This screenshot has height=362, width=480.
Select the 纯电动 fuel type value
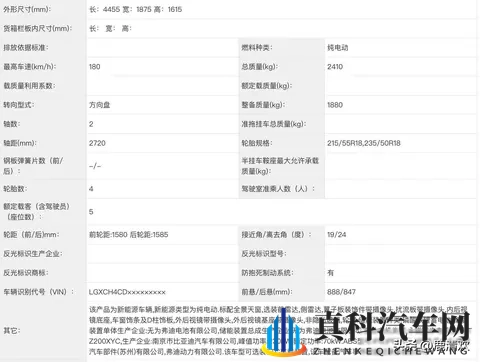pos(337,47)
